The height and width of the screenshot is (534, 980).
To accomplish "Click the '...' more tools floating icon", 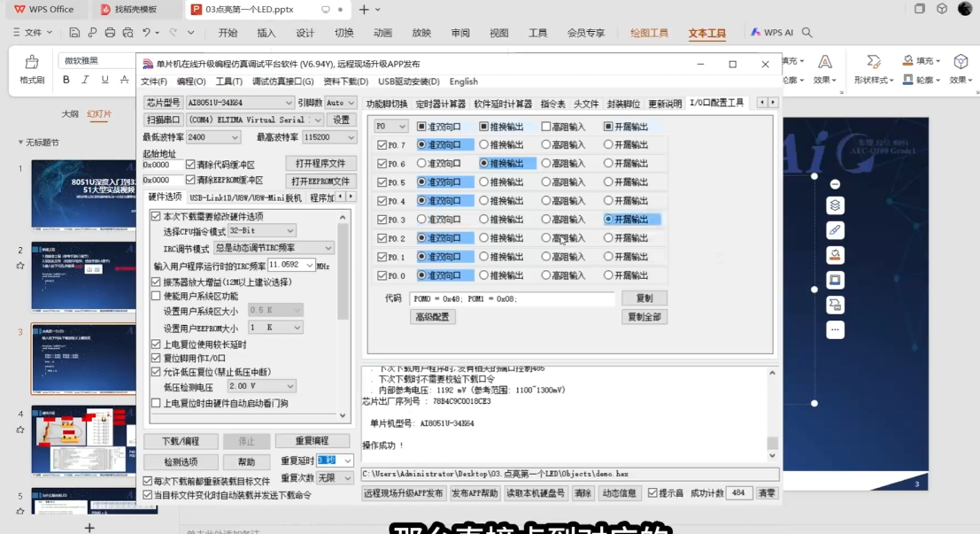I will point(834,330).
